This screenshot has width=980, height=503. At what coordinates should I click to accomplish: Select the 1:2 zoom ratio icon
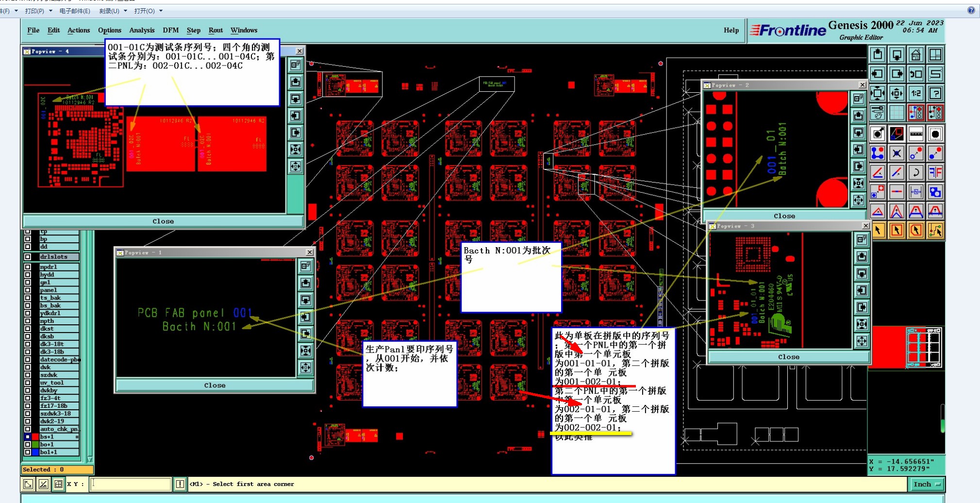[x=916, y=93]
